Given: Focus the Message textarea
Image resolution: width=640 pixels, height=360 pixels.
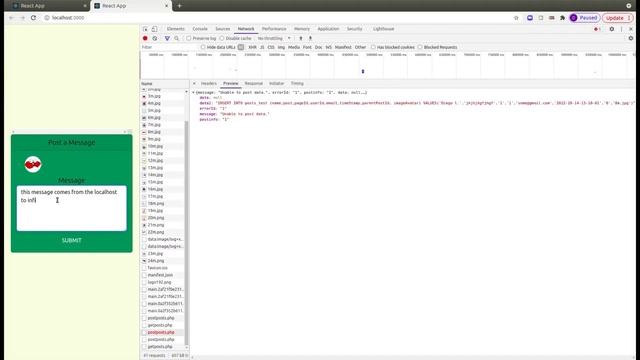Looking at the screenshot, I should tap(72, 208).
